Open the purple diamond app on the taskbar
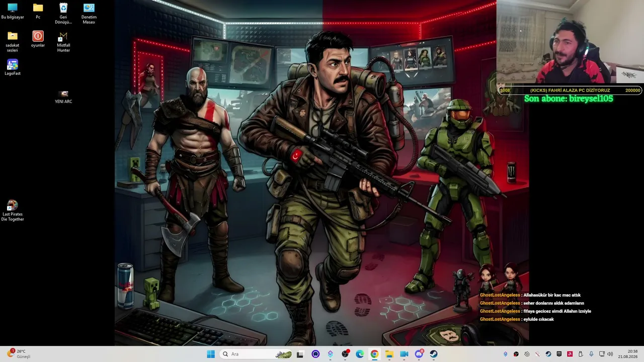This screenshot has height=362, width=644. (x=330, y=354)
